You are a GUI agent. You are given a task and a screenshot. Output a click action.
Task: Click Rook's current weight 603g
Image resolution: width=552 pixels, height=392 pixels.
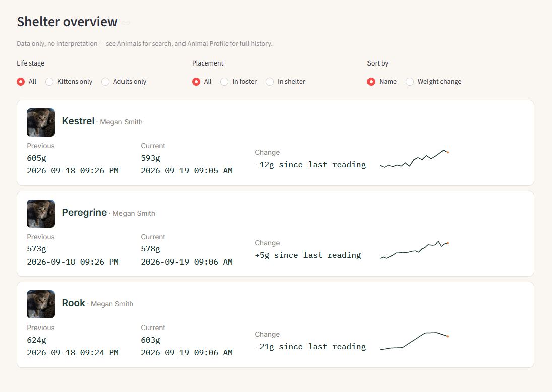pyautogui.click(x=150, y=340)
